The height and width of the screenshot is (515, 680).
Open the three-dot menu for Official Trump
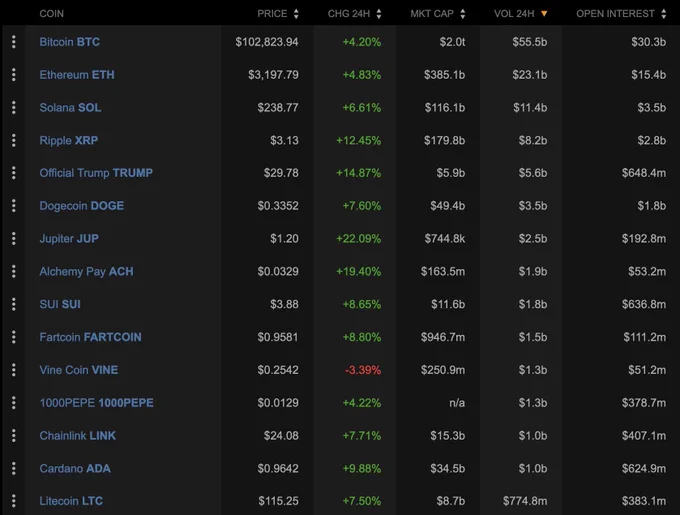pyautogui.click(x=14, y=173)
